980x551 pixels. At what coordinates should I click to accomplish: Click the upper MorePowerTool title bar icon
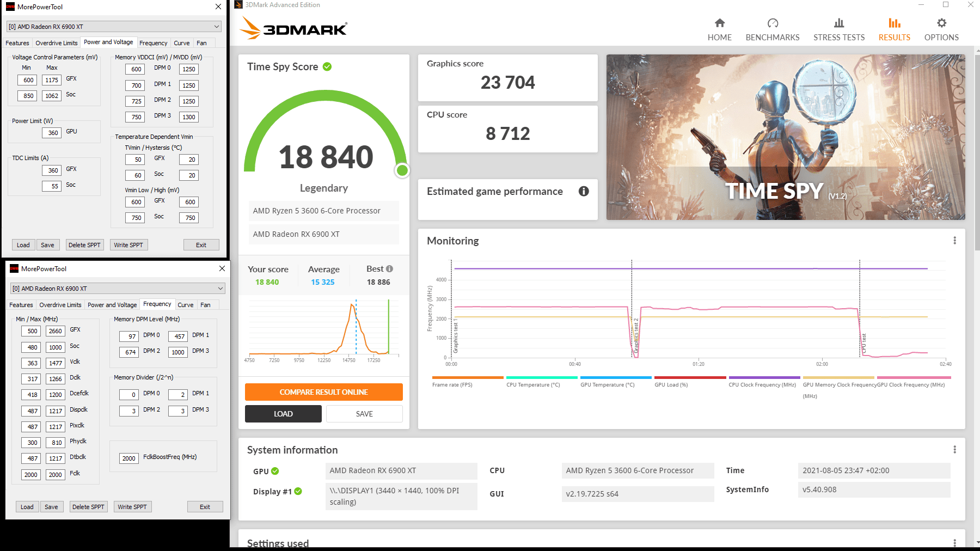point(10,7)
